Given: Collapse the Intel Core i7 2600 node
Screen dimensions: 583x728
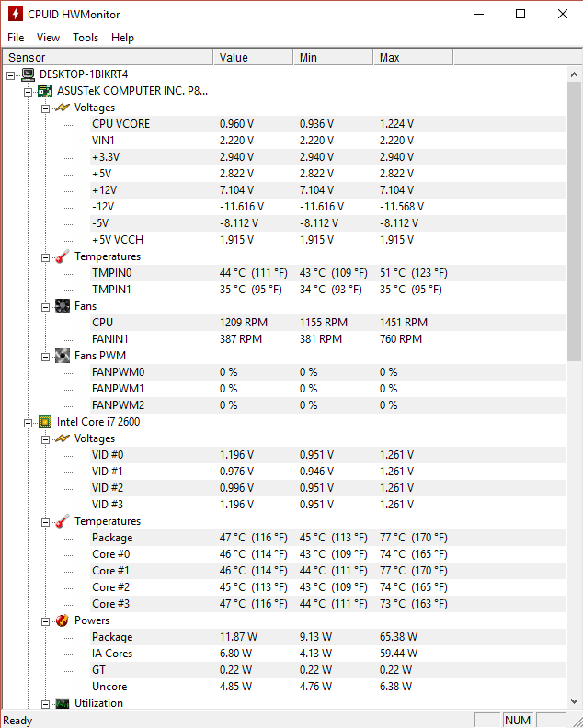Looking at the screenshot, I should click(28, 423).
